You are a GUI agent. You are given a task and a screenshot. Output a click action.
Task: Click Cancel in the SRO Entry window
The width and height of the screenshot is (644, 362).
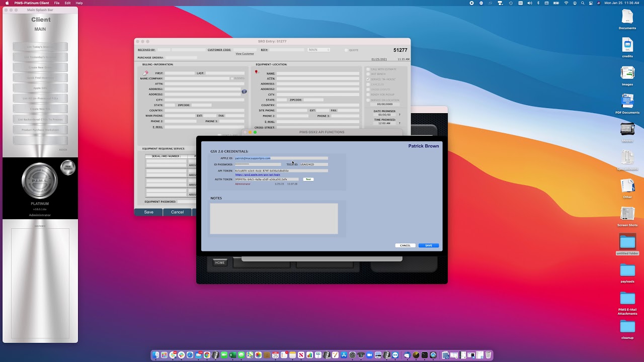coord(177,212)
